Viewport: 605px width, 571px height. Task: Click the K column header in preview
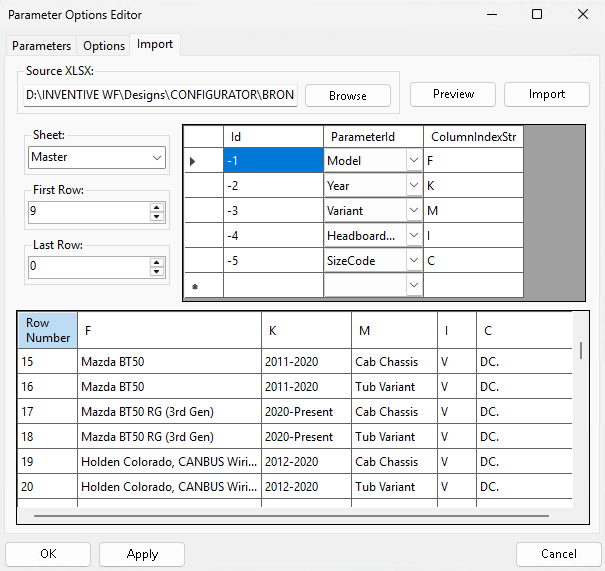click(x=306, y=330)
